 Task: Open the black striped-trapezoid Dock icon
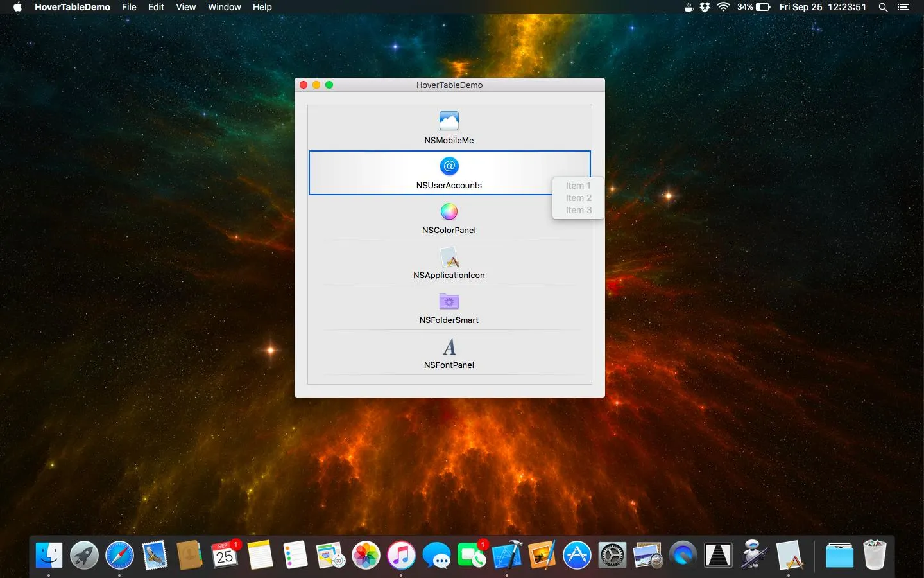tap(718, 556)
